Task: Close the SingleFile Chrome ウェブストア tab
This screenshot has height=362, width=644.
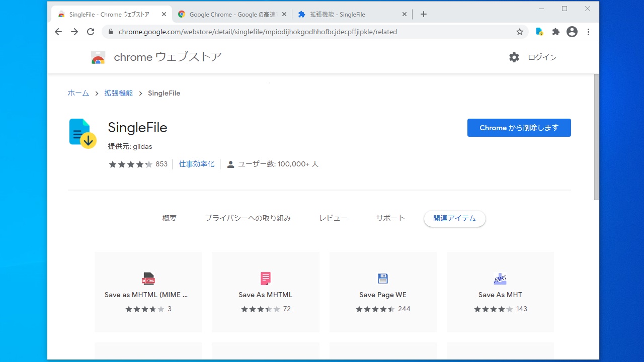Action: (x=164, y=15)
